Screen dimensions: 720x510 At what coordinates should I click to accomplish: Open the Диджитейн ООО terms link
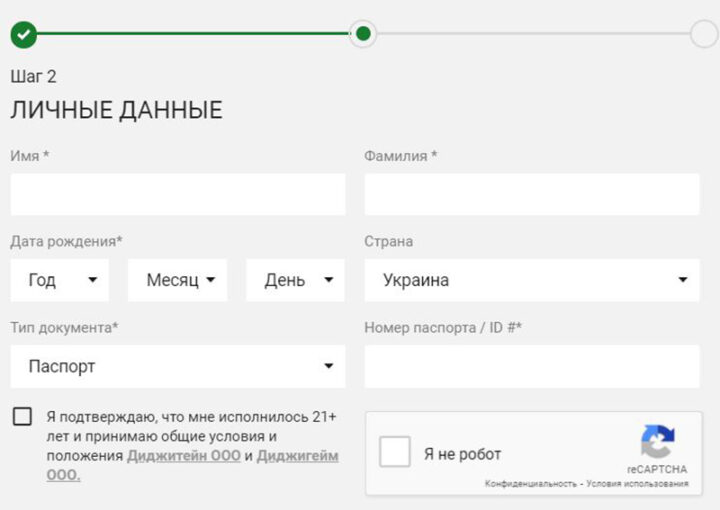tap(184, 456)
